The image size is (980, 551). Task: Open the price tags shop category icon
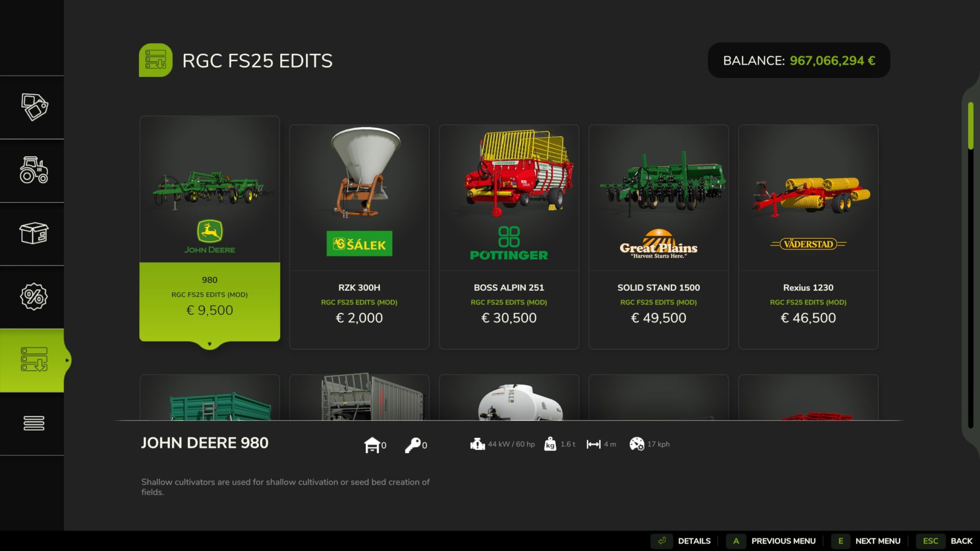pos(34,107)
